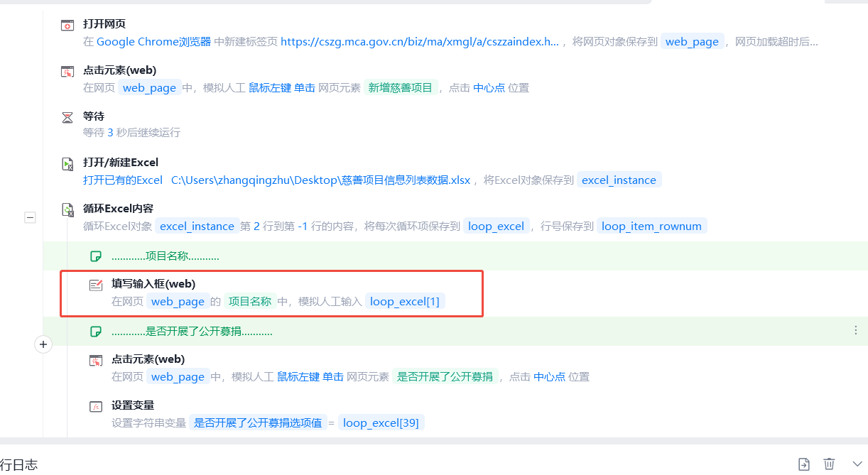Click loop_excel[39] variable tag

381,423
